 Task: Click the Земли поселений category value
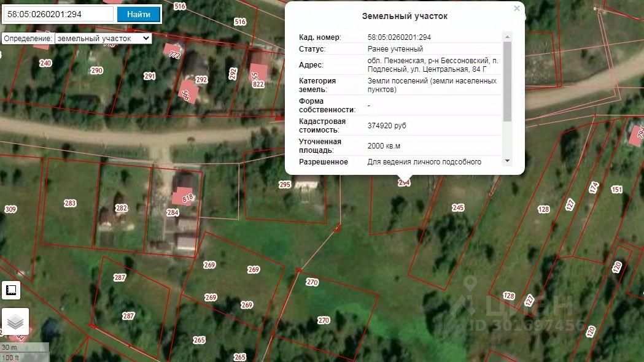pyautogui.click(x=432, y=85)
